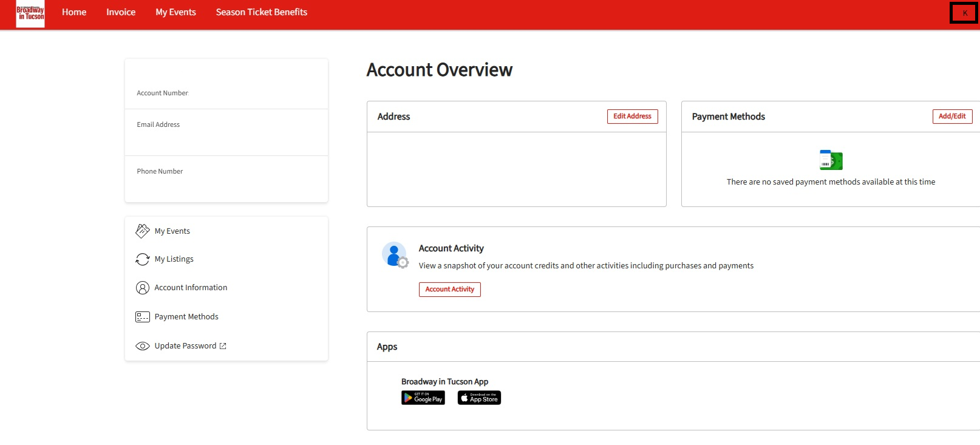The height and width of the screenshot is (445, 980).
Task: Click the Payment Methods card heading
Action: tap(728, 117)
